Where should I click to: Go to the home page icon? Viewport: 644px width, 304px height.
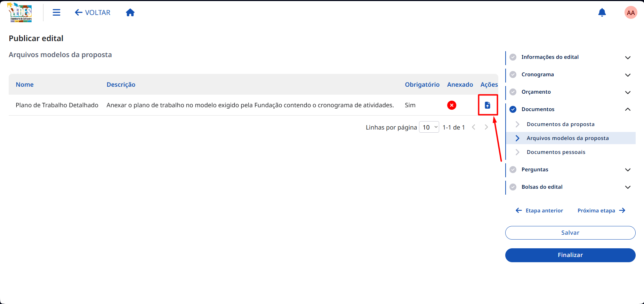tap(130, 13)
